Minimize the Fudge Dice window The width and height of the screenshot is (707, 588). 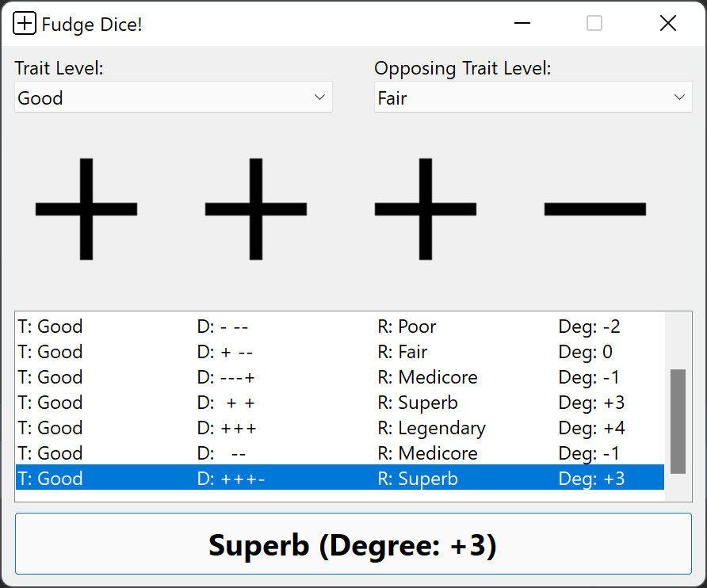click(522, 23)
